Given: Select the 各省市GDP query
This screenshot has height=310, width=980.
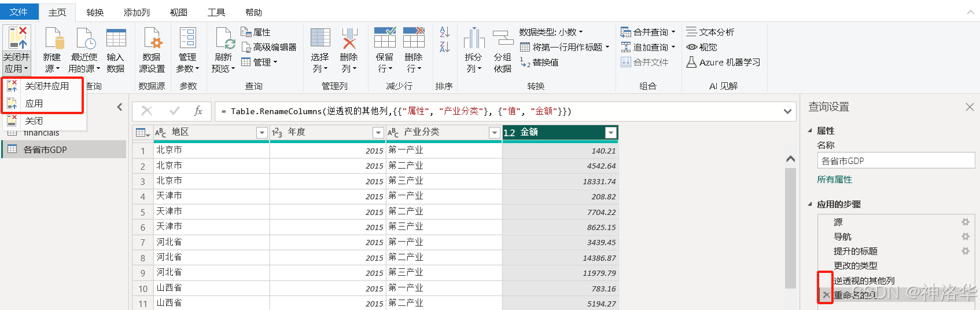Looking at the screenshot, I should pyautogui.click(x=64, y=149).
